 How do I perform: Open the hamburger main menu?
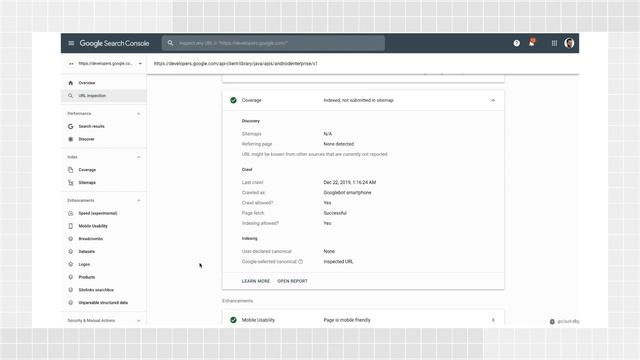(71, 43)
